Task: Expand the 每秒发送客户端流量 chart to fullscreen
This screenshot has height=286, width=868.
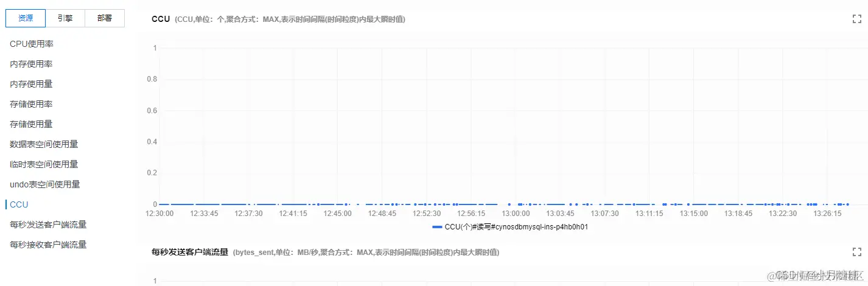Action: (x=857, y=252)
